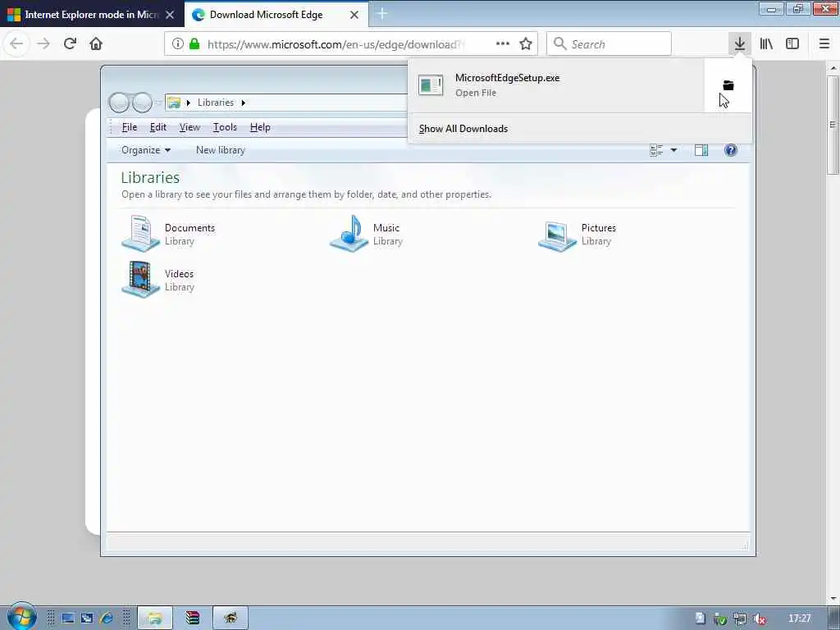The width and height of the screenshot is (840, 630).
Task: Change view icon in Explorer toolbar
Action: pos(656,151)
